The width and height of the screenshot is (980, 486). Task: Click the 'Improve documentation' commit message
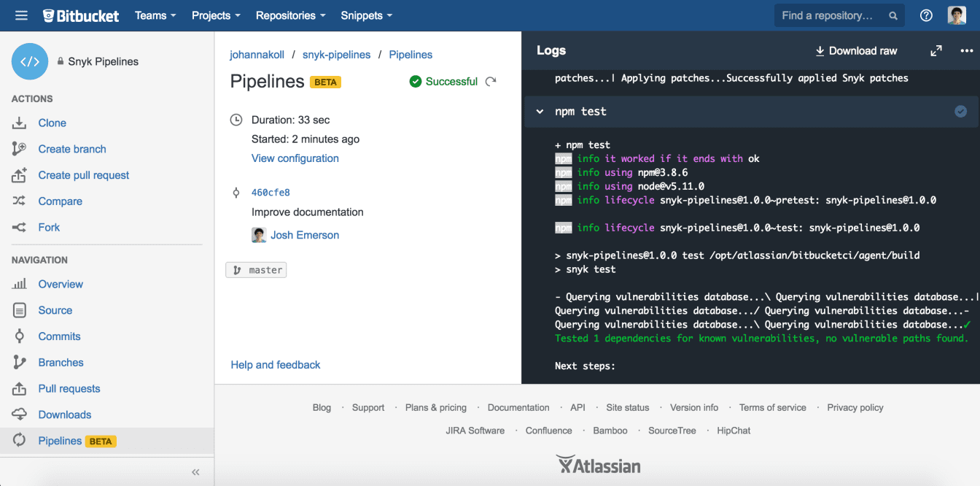pyautogui.click(x=308, y=212)
